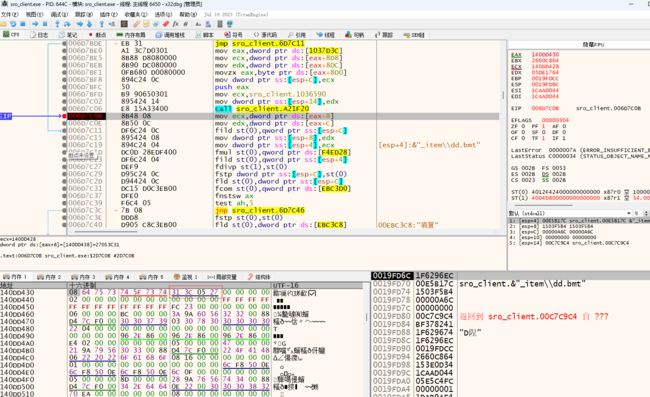Click the globe toolbar icon
This screenshot has width=650, height=397.
point(230,24)
